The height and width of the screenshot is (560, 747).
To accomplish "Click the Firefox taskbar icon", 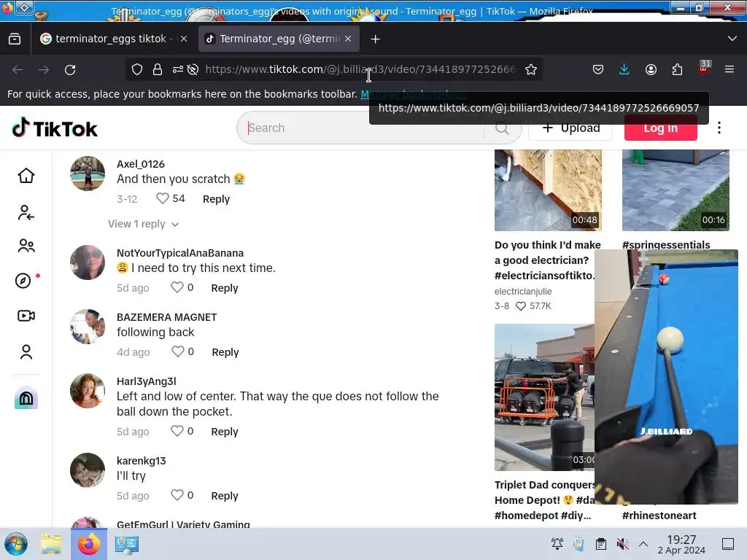I will 88,544.
